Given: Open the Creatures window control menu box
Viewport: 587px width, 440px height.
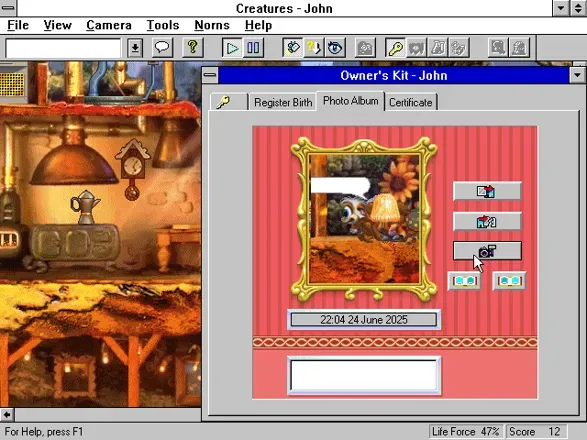Looking at the screenshot, I should pyautogui.click(x=8, y=8).
